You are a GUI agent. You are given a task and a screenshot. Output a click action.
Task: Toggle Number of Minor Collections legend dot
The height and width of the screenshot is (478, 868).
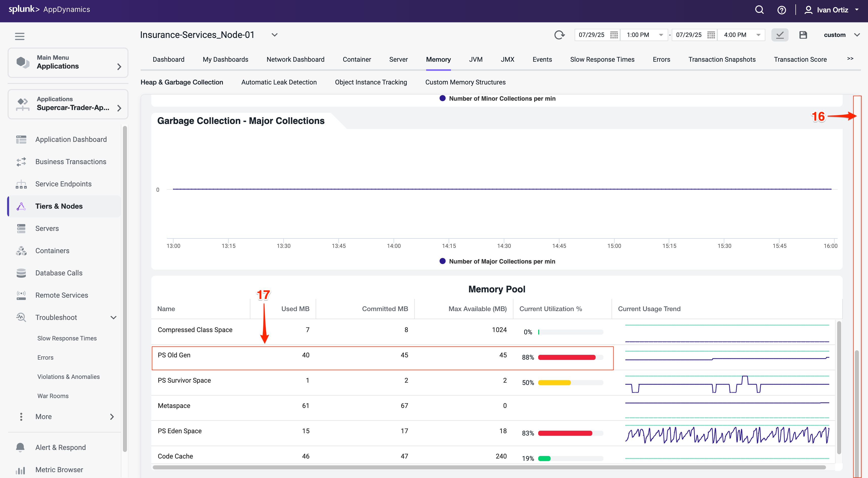tap(442, 98)
